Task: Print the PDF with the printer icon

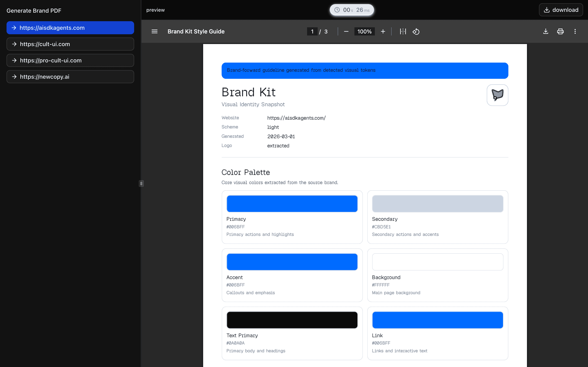Action: pyautogui.click(x=560, y=32)
